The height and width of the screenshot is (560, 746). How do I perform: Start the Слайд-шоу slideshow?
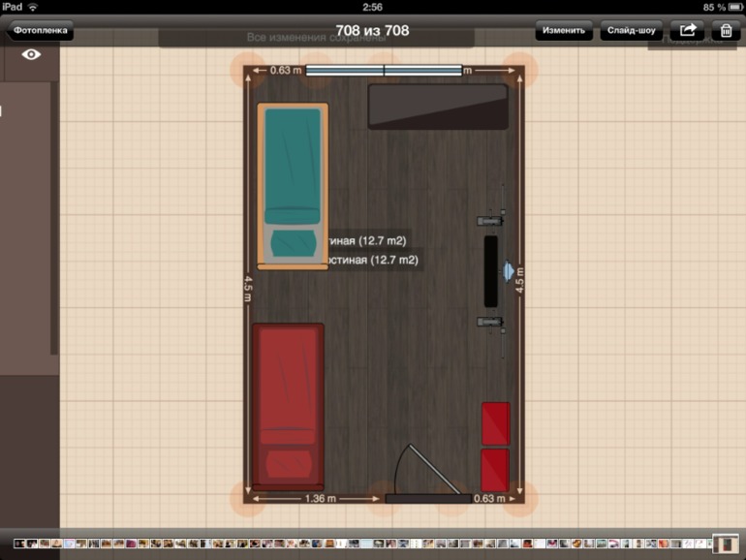pyautogui.click(x=631, y=31)
